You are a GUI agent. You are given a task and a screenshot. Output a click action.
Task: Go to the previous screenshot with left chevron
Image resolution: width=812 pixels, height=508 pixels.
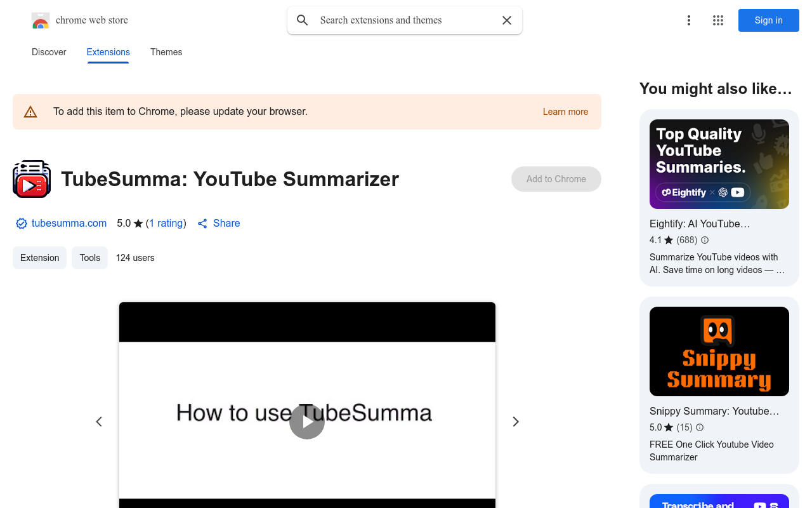click(x=99, y=422)
